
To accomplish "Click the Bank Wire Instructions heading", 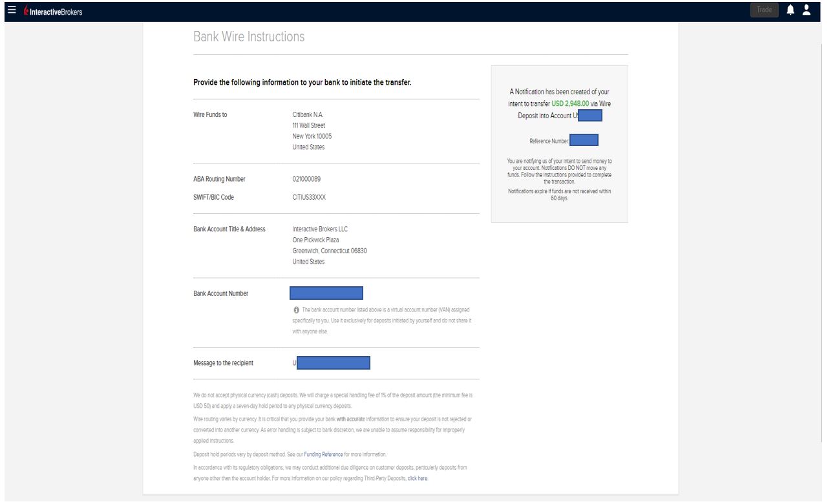I will [249, 37].
